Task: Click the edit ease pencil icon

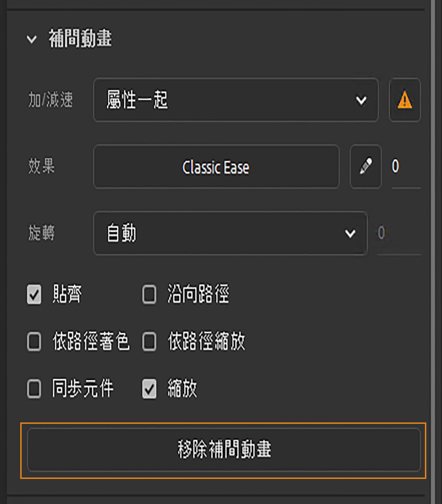Action: [365, 167]
